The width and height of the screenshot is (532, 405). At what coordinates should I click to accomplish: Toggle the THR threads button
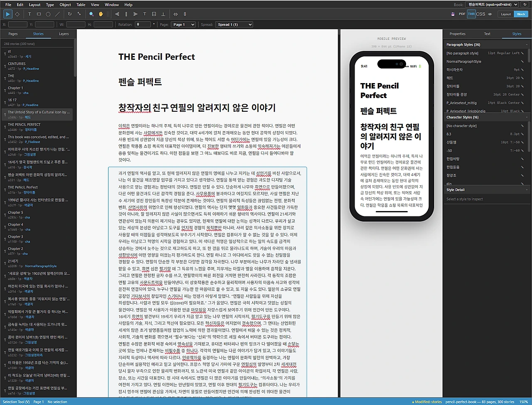[x=471, y=14]
